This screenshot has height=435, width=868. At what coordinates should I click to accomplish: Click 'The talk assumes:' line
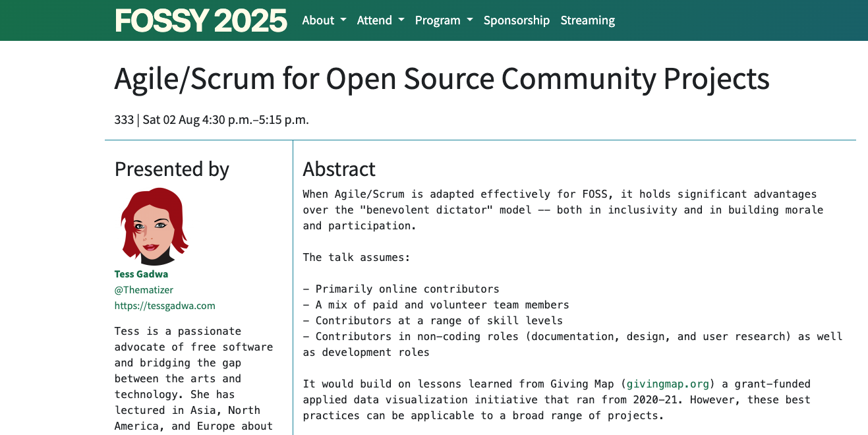357,257
